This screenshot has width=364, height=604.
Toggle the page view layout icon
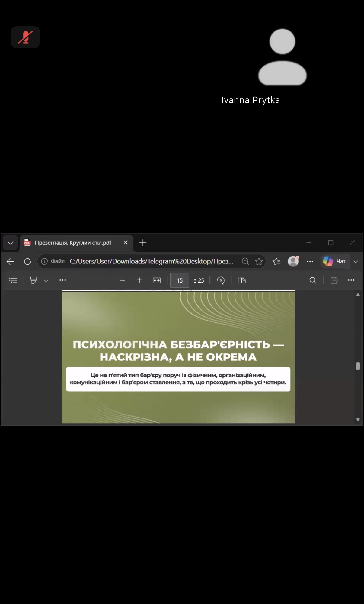coord(242,280)
